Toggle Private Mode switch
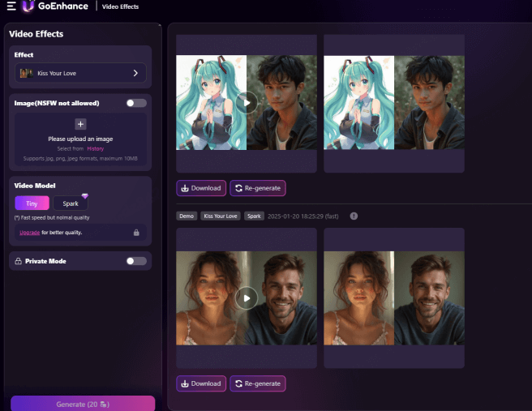Screen dimensions: 532x411 136,261
